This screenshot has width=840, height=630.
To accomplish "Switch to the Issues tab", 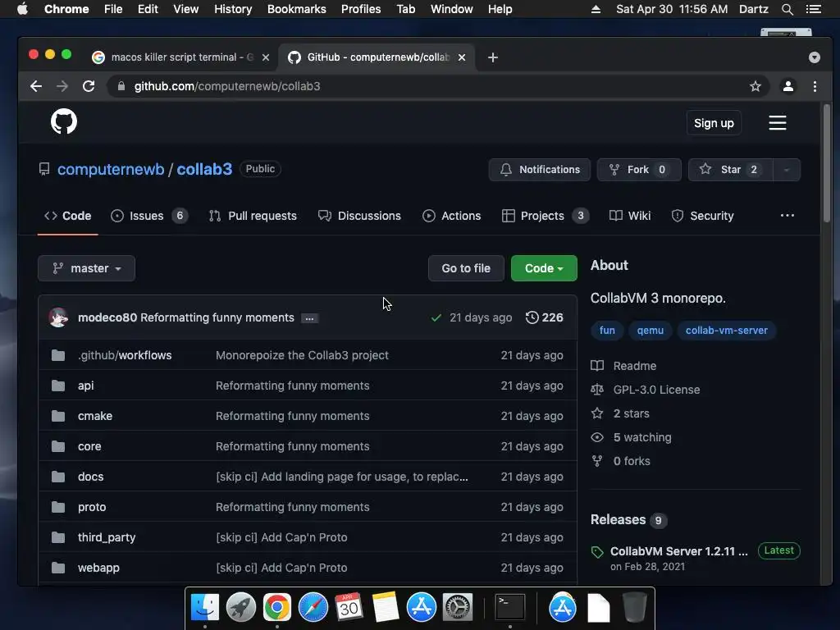I will 149,216.
